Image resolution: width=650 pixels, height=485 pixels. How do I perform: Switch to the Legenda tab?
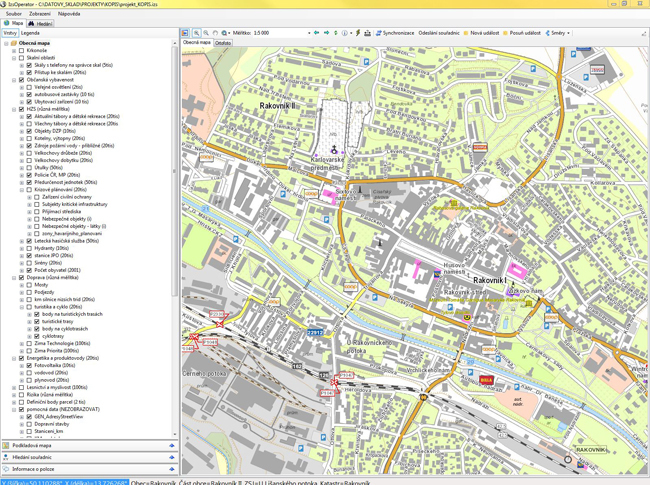pos(31,33)
